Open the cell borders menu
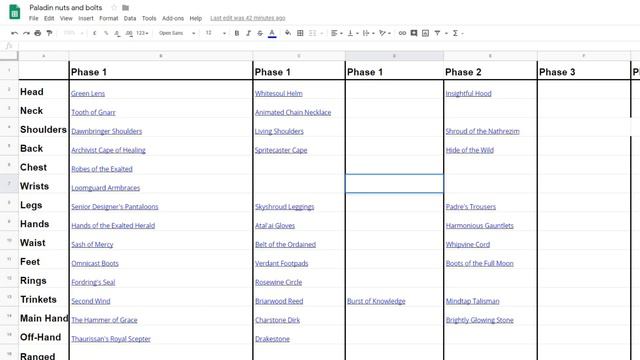Image resolution: width=640 pixels, height=360 pixels. [x=300, y=33]
